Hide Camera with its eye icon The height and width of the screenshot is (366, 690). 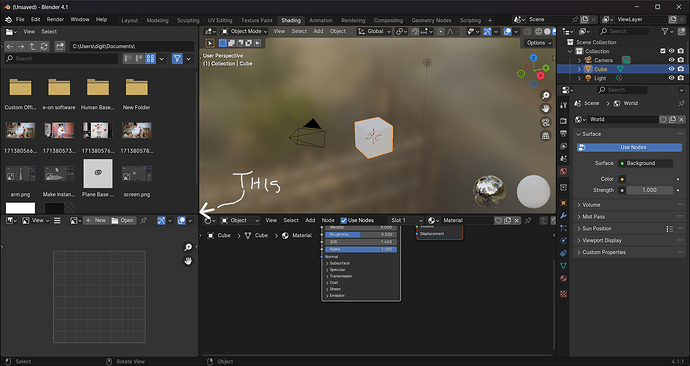[x=672, y=60]
